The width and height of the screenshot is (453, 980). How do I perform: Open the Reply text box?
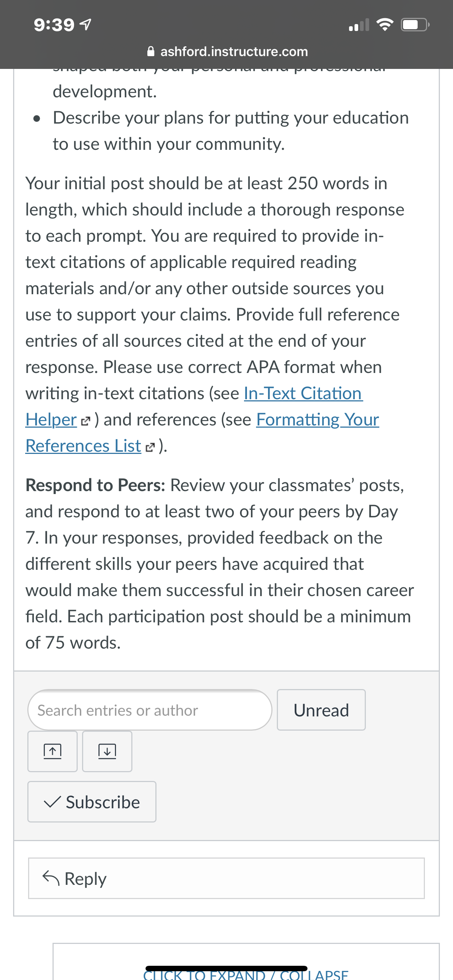click(226, 878)
